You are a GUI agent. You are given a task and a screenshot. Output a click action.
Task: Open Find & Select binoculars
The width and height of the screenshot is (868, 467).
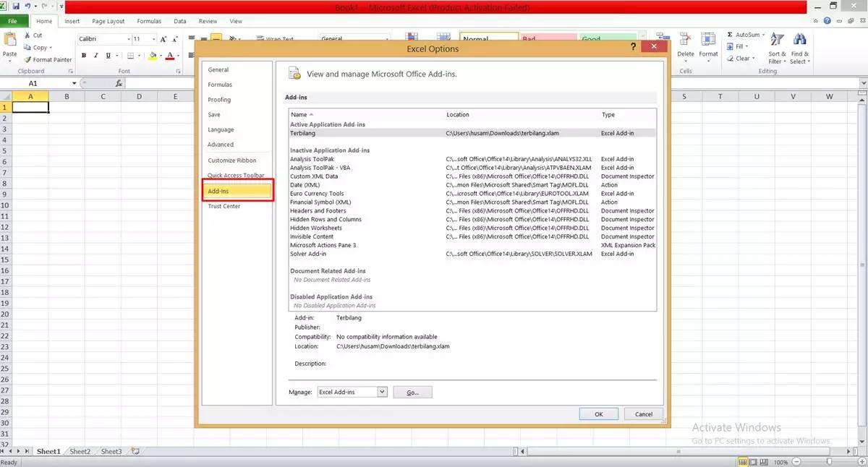click(799, 48)
